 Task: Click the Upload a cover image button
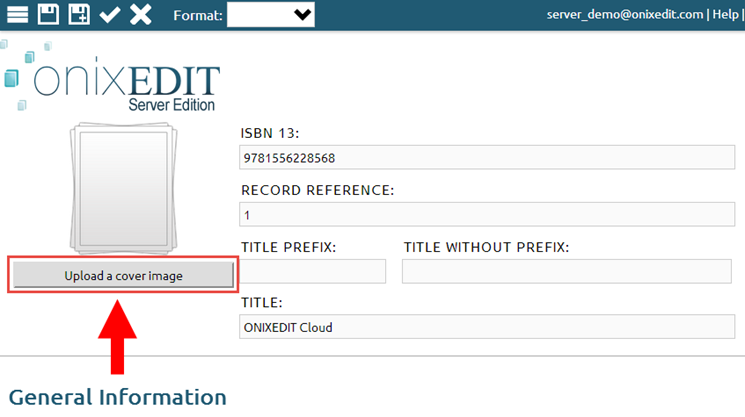(x=124, y=275)
